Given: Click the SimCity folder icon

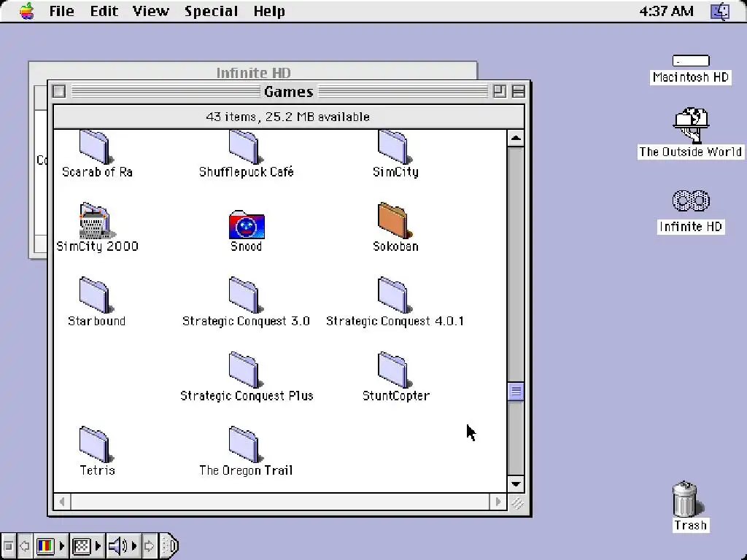Looking at the screenshot, I should point(395,147).
